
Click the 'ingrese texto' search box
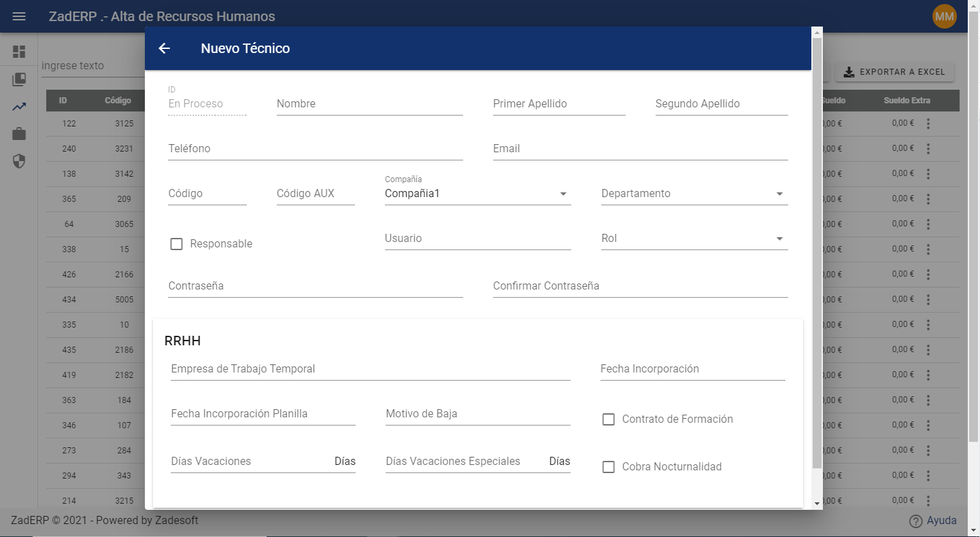click(92, 66)
